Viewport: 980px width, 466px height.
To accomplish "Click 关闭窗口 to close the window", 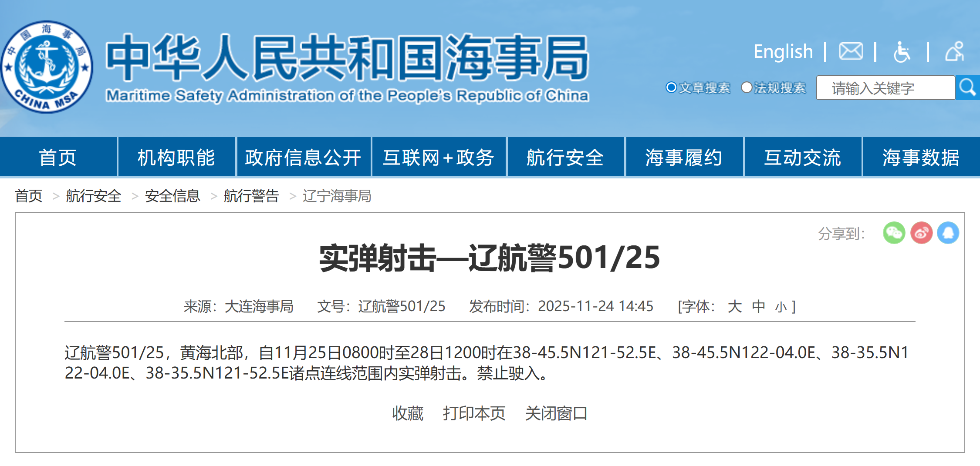I will (556, 413).
